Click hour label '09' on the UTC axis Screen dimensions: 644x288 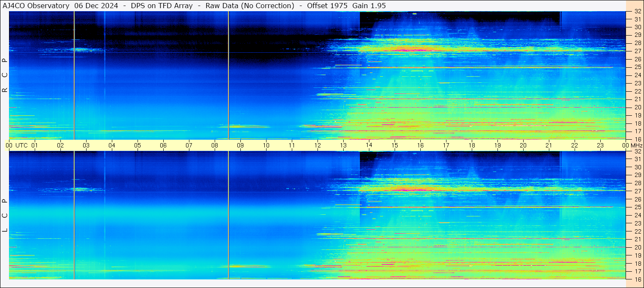tap(240, 145)
